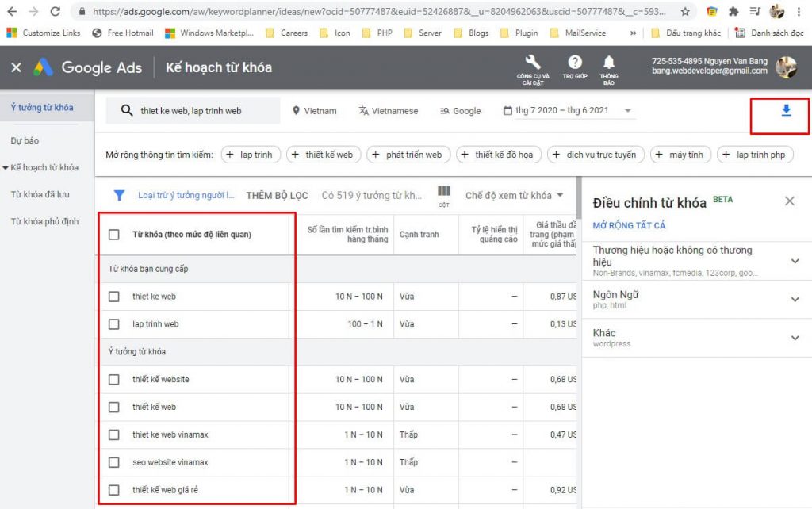Viewport: 812px width, 509px height.
Task: Click the account profile avatar
Action: tap(787, 67)
